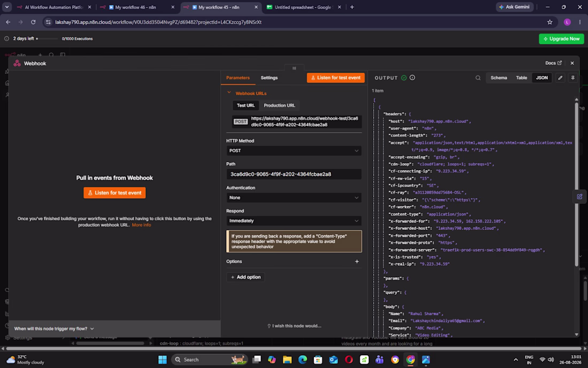Open Copilot from the taskbar
This screenshot has width=588, height=368.
coord(272,360)
